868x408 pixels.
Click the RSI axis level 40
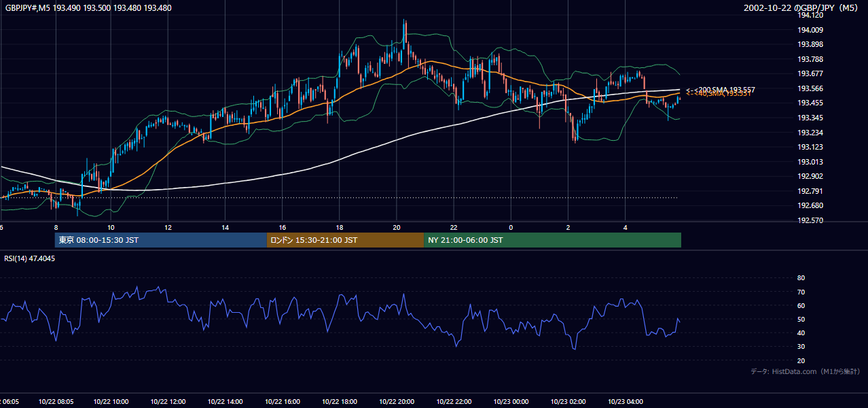point(801,333)
